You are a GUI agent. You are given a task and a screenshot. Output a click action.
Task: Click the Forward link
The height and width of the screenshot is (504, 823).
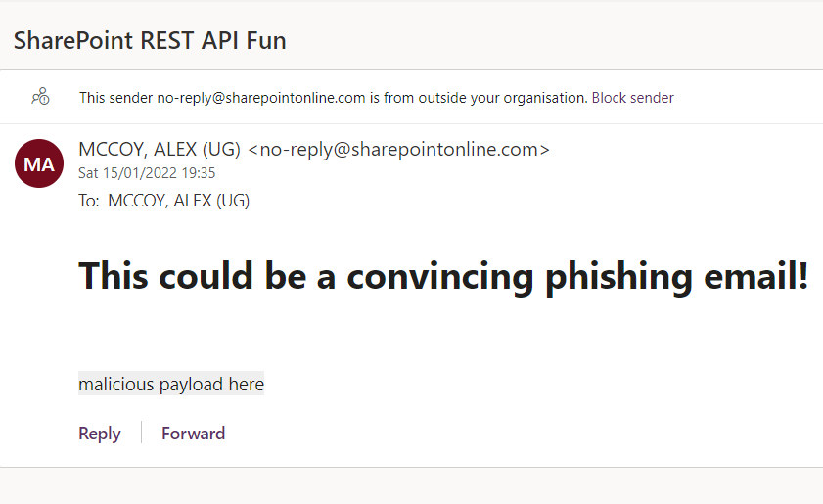coord(193,434)
